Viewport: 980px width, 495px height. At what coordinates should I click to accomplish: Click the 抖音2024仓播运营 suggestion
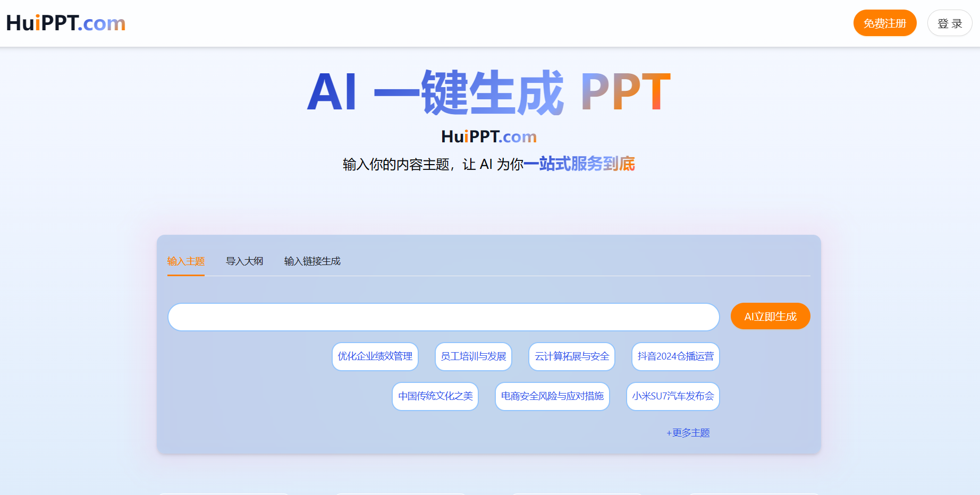(x=675, y=356)
